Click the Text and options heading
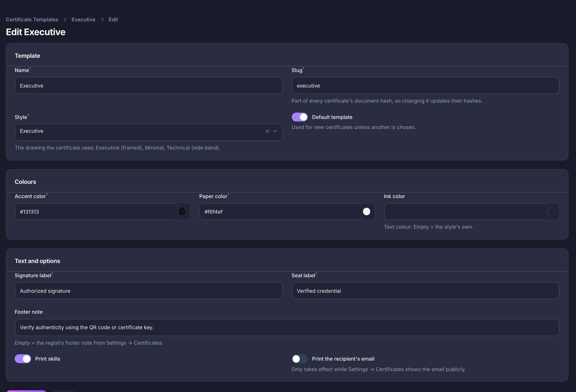 coord(37,261)
